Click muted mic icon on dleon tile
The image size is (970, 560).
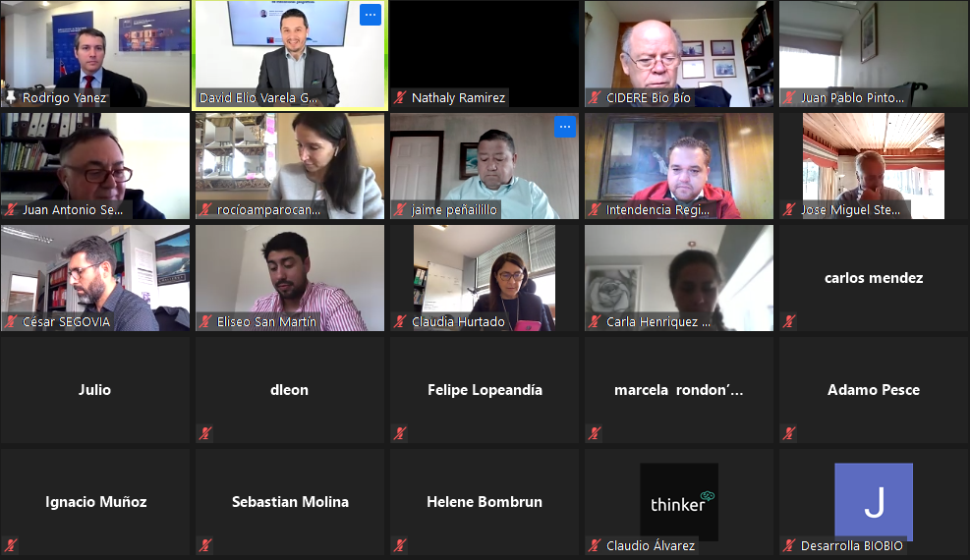tap(205, 433)
